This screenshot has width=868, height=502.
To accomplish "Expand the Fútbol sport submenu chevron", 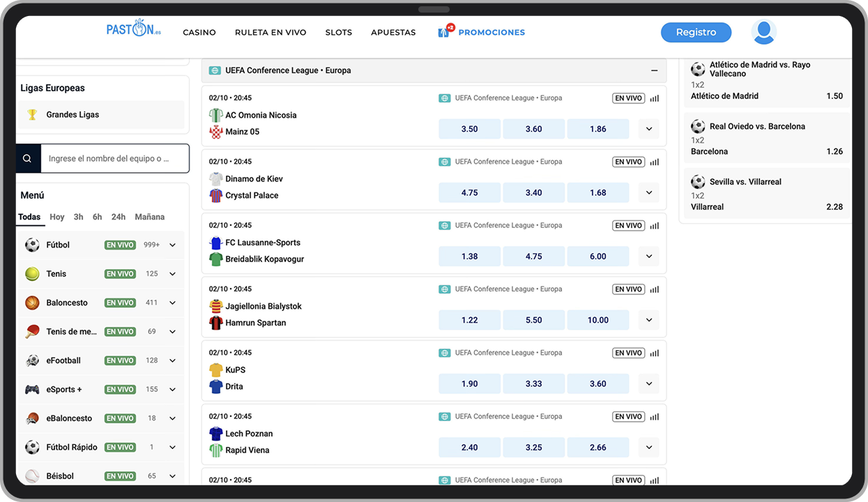I will (172, 245).
